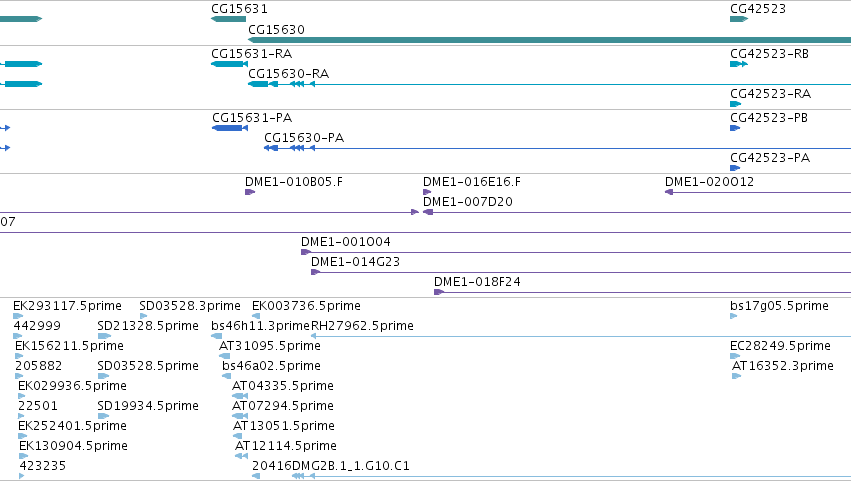Select clone DME1-016E16.F
This screenshot has height=481, width=851.
(472, 182)
